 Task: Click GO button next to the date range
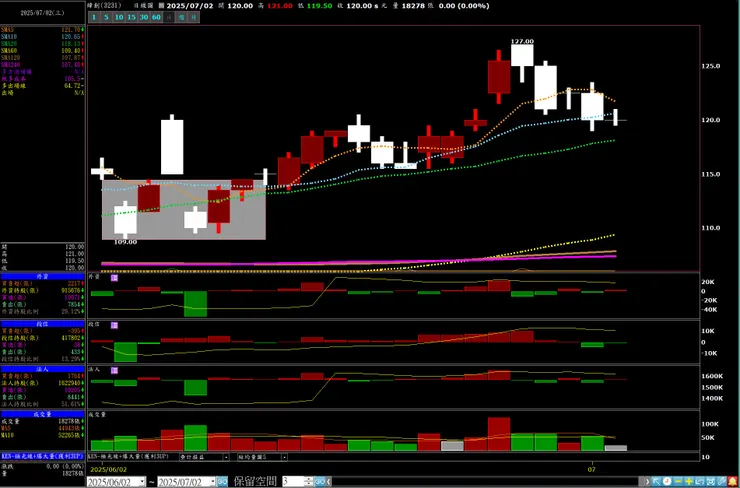click(222, 482)
